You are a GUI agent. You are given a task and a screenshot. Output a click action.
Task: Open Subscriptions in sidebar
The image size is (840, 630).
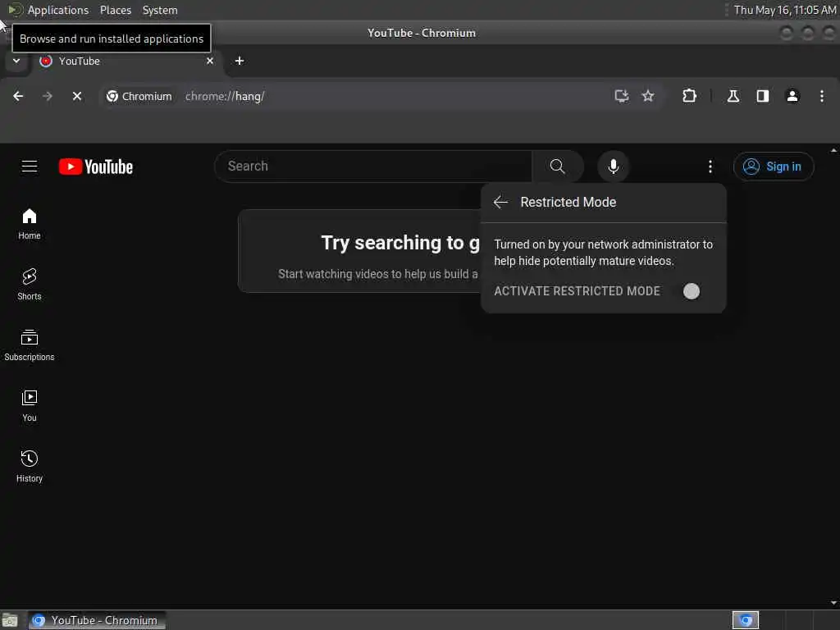click(x=30, y=345)
